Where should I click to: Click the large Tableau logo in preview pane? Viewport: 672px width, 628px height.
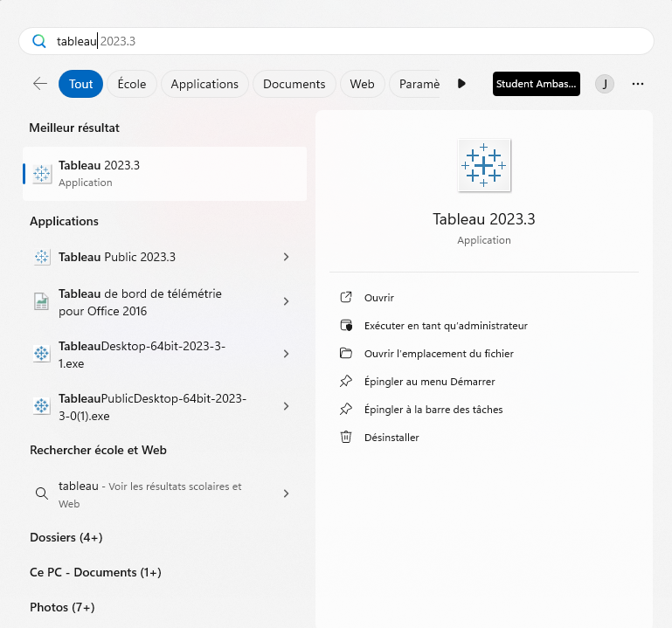tap(484, 165)
